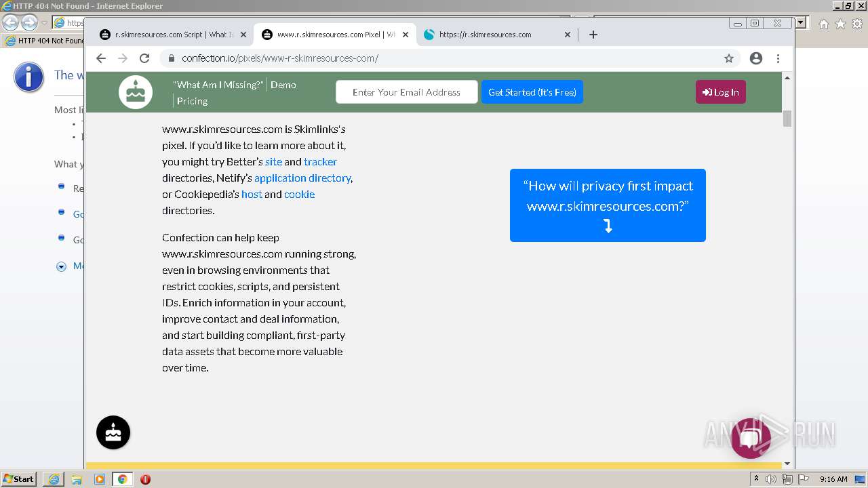This screenshot has height=488, width=868.
Task: Reload the confection.io page
Action: pos(144,58)
